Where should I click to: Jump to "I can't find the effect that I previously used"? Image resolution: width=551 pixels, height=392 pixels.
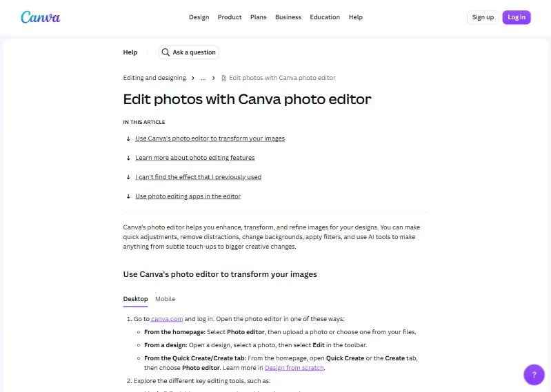(x=198, y=177)
